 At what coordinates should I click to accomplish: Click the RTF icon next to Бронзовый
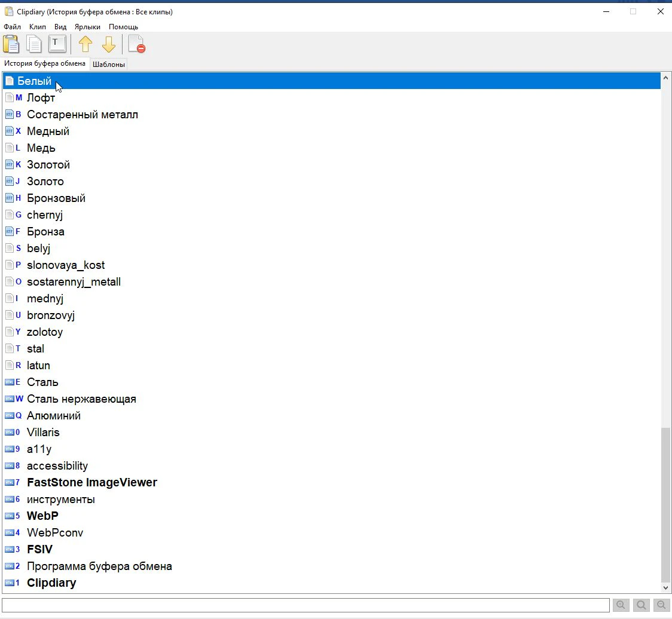10,198
